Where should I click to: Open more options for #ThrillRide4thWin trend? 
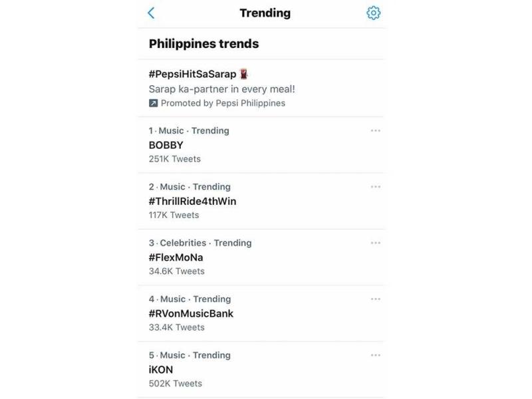coord(375,187)
